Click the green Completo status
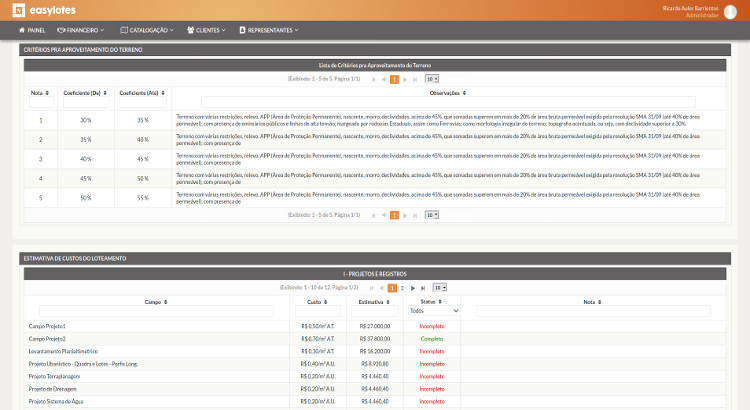Image resolution: width=750 pixels, height=410 pixels. pyautogui.click(x=432, y=339)
